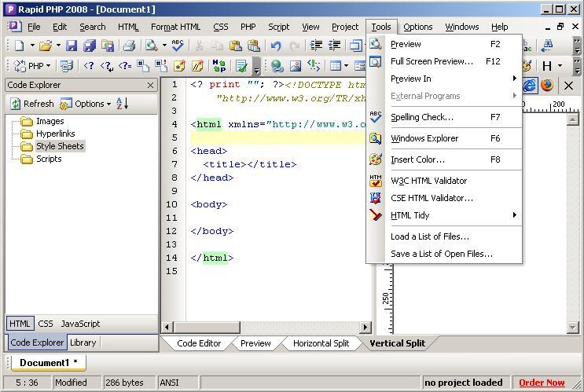The image size is (584, 392).
Task: Select the Style Sheets tree item
Action: 52,146
